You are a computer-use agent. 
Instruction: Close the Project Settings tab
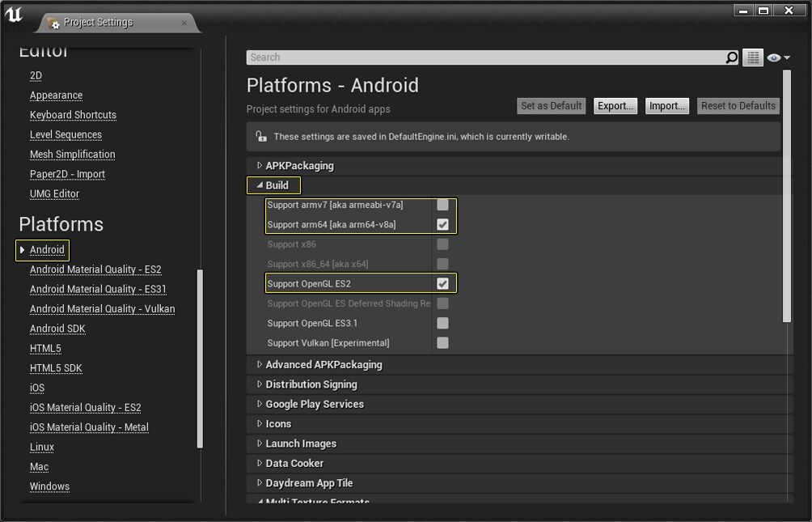[184, 23]
